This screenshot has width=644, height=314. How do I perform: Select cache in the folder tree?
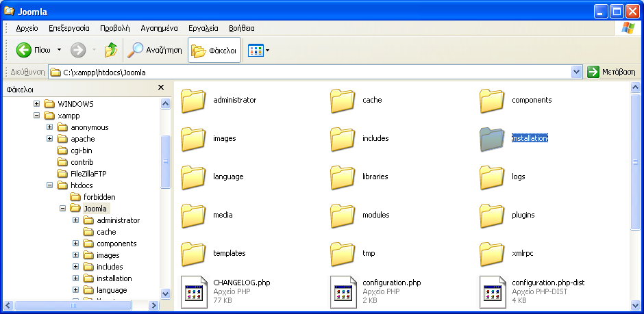[106, 232]
